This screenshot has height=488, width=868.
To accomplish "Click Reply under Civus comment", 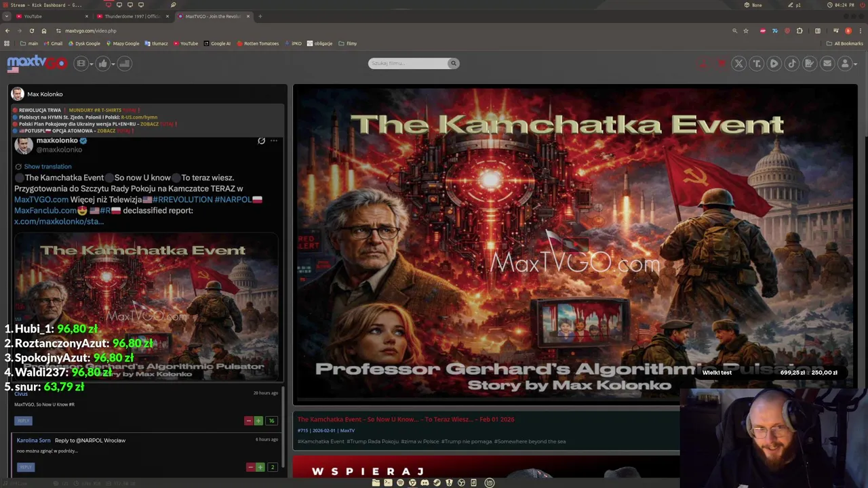I will (23, 421).
